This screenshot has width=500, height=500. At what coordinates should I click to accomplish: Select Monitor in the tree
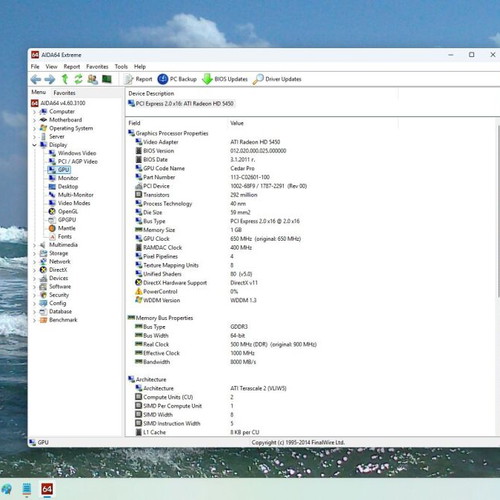pyautogui.click(x=63, y=178)
